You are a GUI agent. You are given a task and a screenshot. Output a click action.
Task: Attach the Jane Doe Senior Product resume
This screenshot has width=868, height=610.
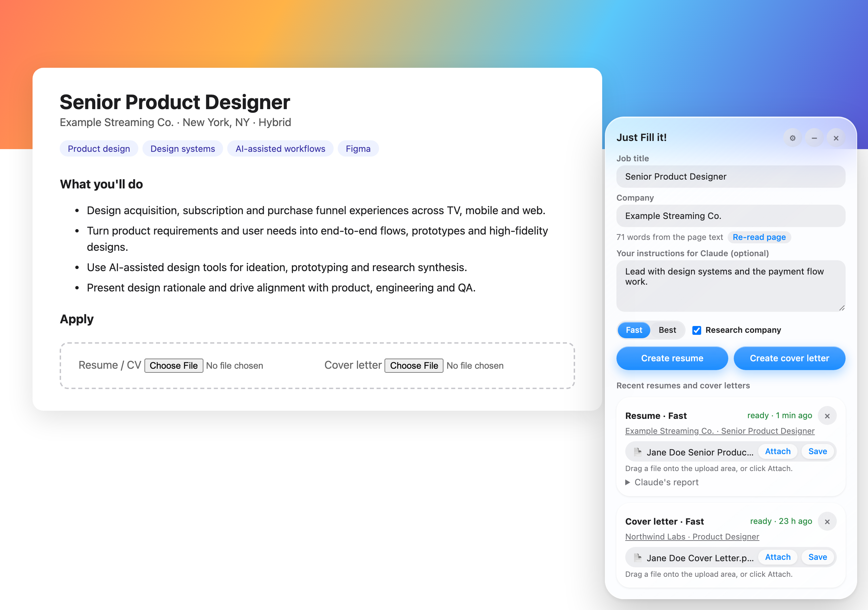(x=778, y=451)
